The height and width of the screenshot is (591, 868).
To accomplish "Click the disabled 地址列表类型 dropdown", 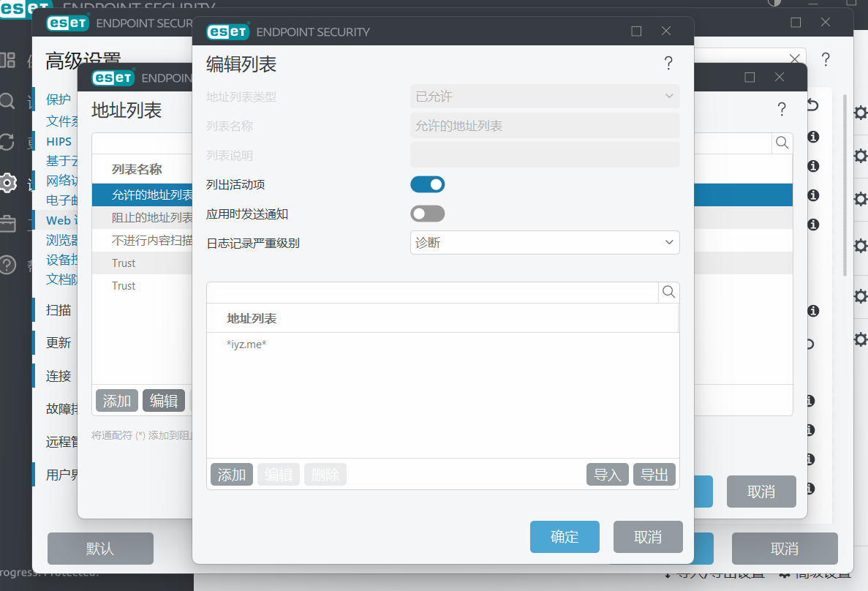I will 545,97.
